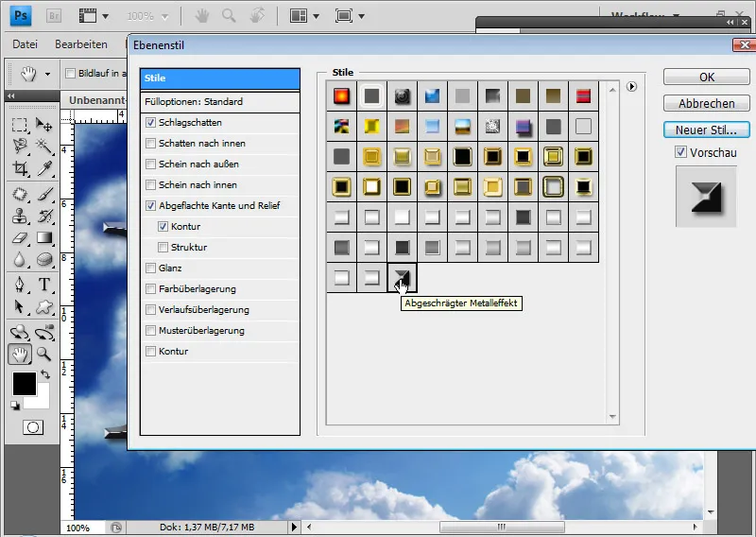The image size is (756, 537).
Task: Select the Zoom tool in the toolbox
Action: [43, 355]
